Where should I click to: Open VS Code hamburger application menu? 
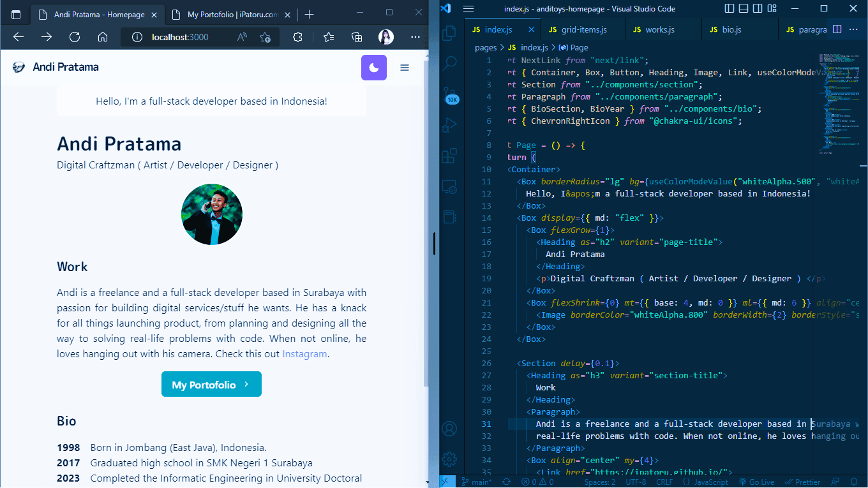(x=468, y=8)
